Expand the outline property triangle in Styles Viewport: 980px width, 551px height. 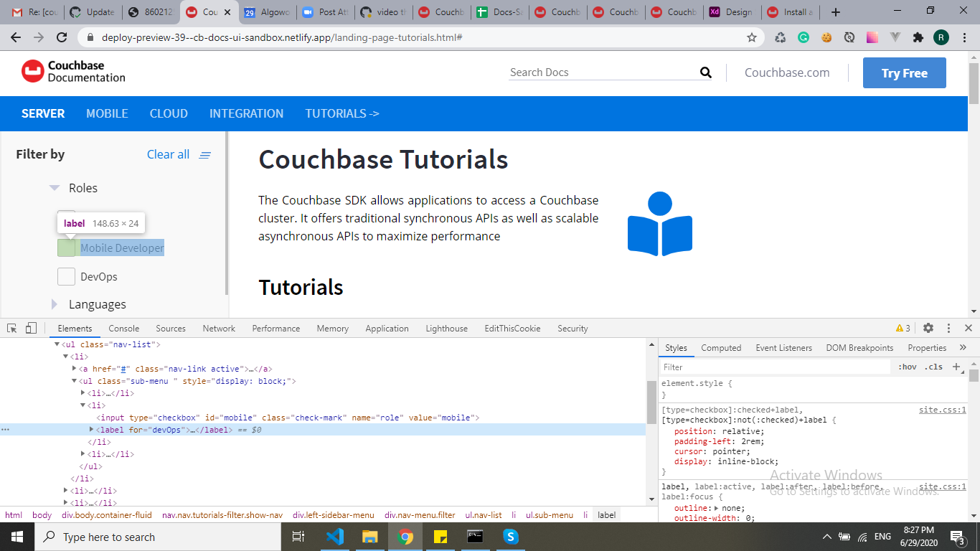(x=717, y=508)
